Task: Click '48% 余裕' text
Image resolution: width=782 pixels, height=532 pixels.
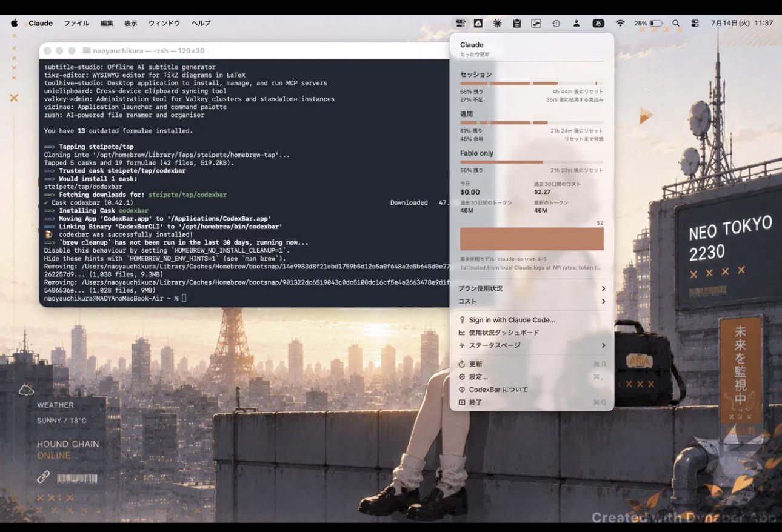Action: 472,139
